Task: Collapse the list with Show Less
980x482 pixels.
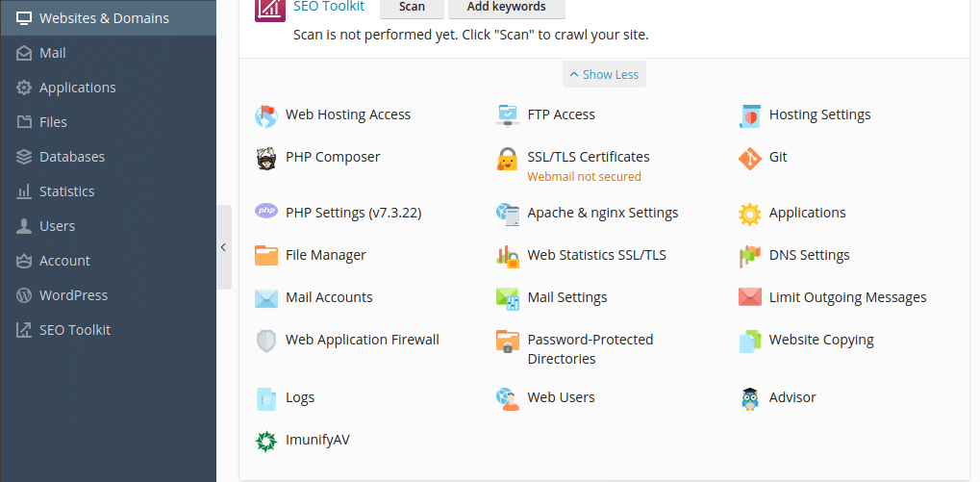Action: coord(604,74)
